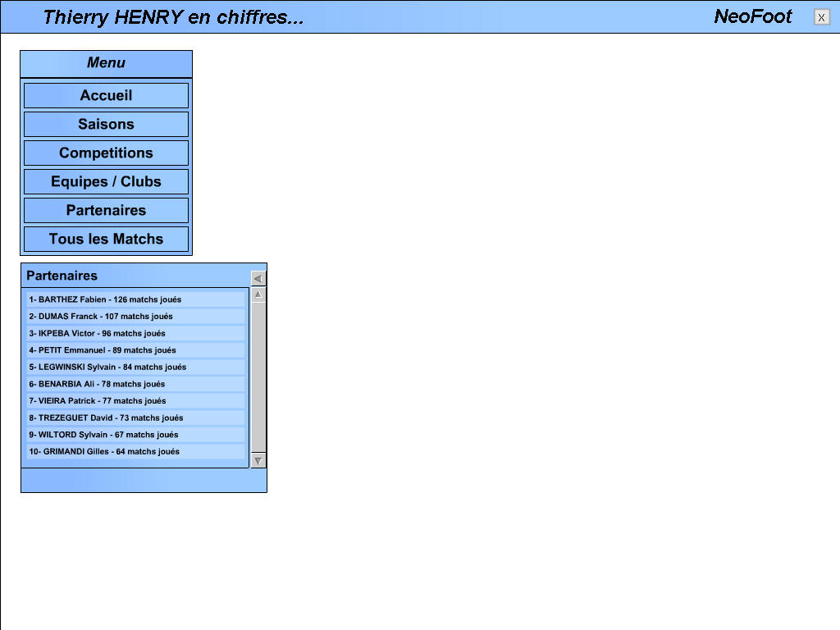The image size is (840, 630).
Task: Click the Partenaires menu button
Action: tap(106, 211)
